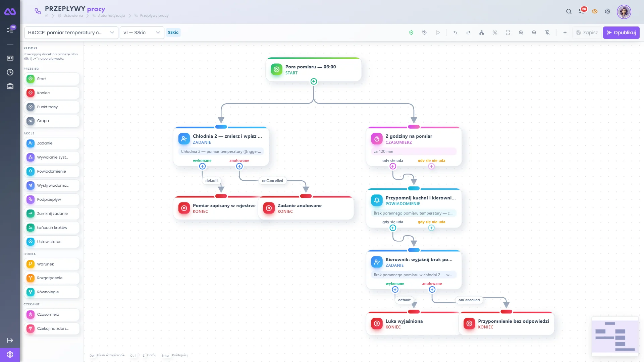This screenshot has width=644, height=362.
Task: Click the auto-layout hierarchy icon
Action: coord(481,33)
